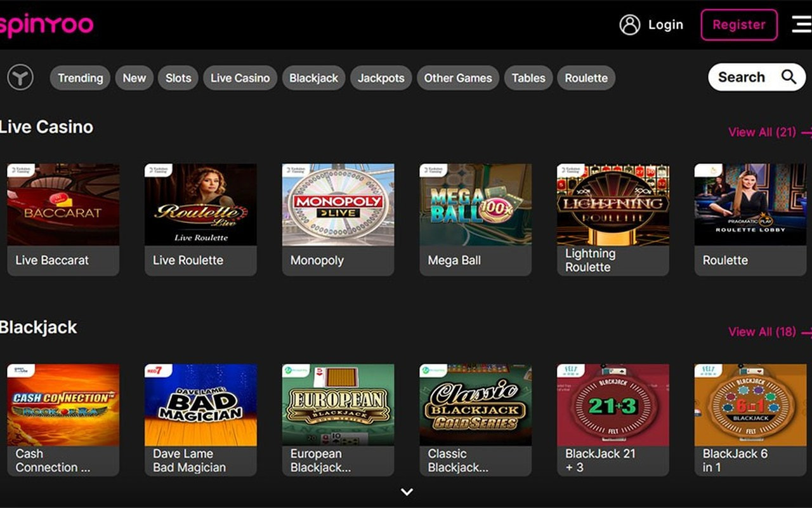Open the BlackJack 6 in 1 thumbnail
The height and width of the screenshot is (508, 812).
[x=750, y=404]
